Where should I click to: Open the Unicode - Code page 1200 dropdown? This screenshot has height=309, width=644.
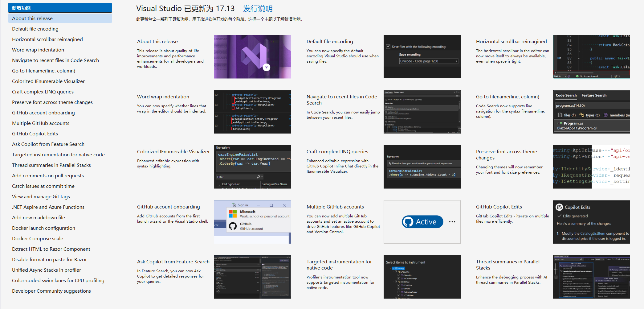pos(457,61)
